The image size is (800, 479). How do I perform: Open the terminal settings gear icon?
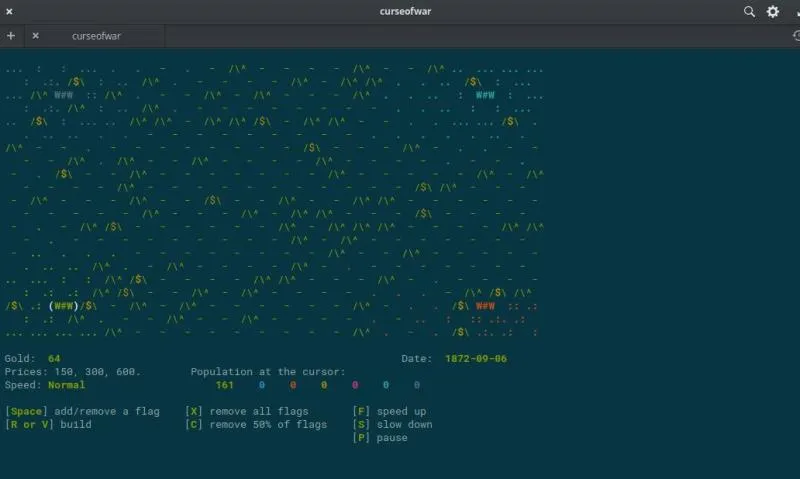click(773, 11)
